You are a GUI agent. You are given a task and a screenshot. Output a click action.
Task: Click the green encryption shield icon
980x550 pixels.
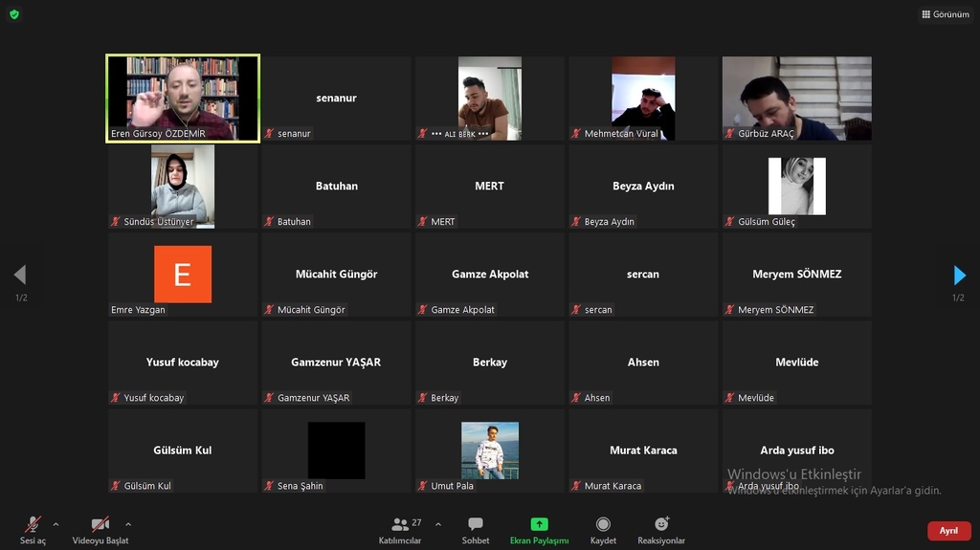(x=14, y=14)
